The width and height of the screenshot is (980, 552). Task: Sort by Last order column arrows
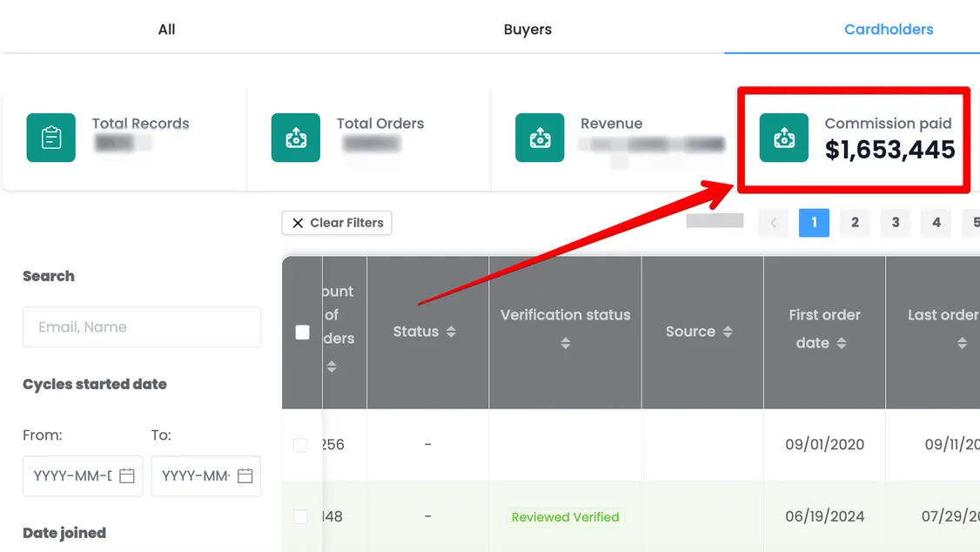[962, 343]
